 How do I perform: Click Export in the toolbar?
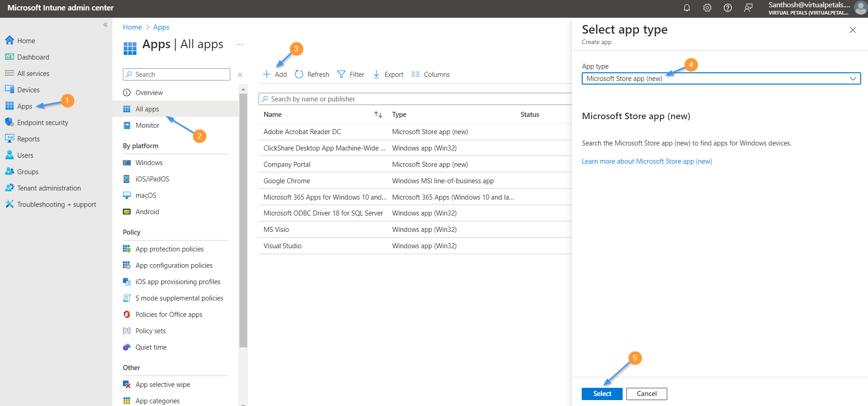pos(388,75)
